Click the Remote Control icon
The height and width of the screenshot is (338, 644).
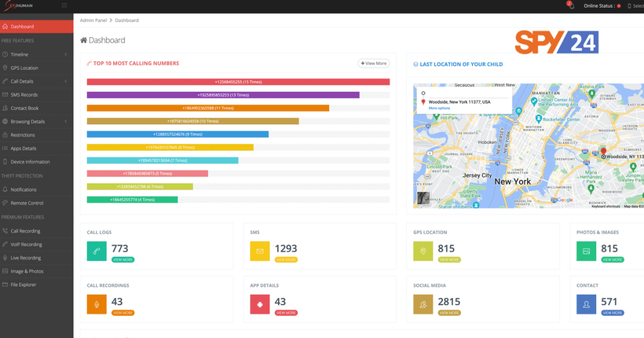click(x=5, y=203)
